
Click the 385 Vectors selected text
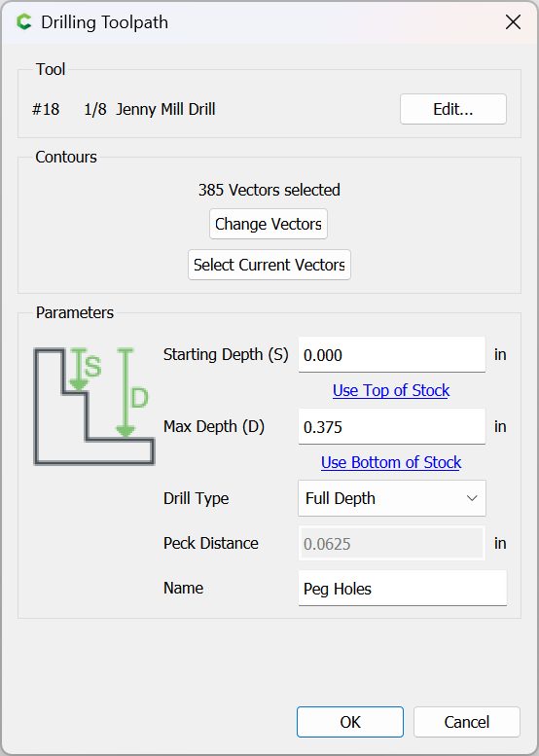click(269, 190)
